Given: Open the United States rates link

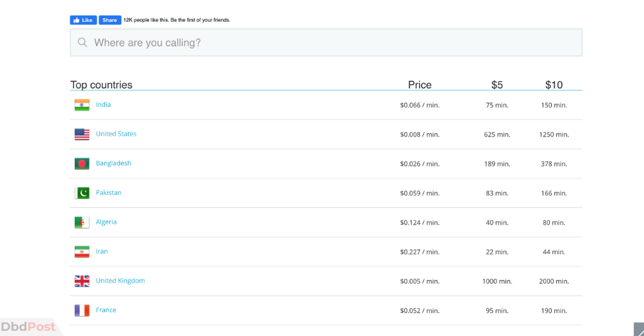Looking at the screenshot, I should tap(116, 134).
